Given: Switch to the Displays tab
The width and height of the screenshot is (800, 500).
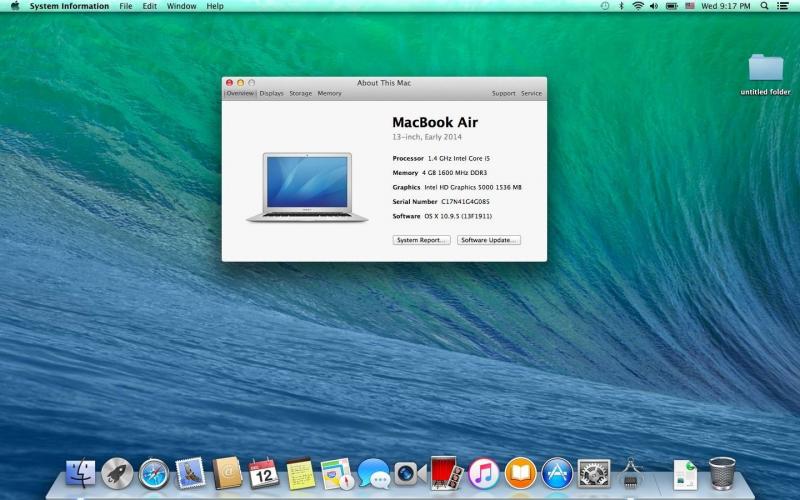Looking at the screenshot, I should [x=271, y=93].
